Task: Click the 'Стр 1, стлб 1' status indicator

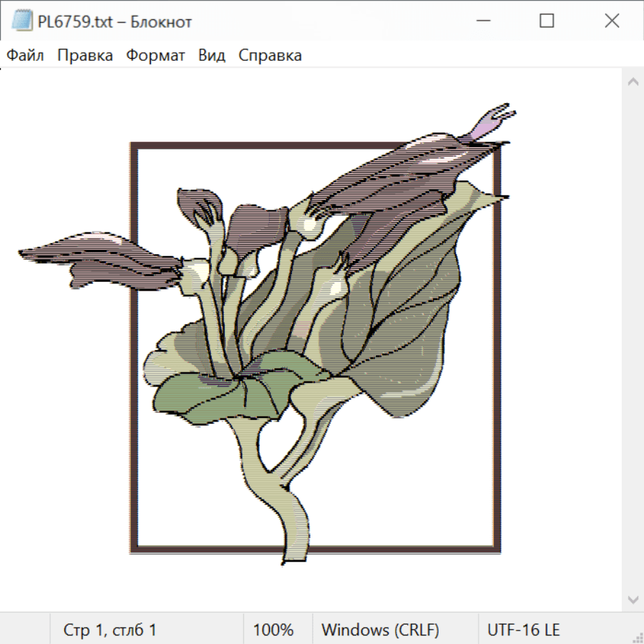Action: click(109, 630)
